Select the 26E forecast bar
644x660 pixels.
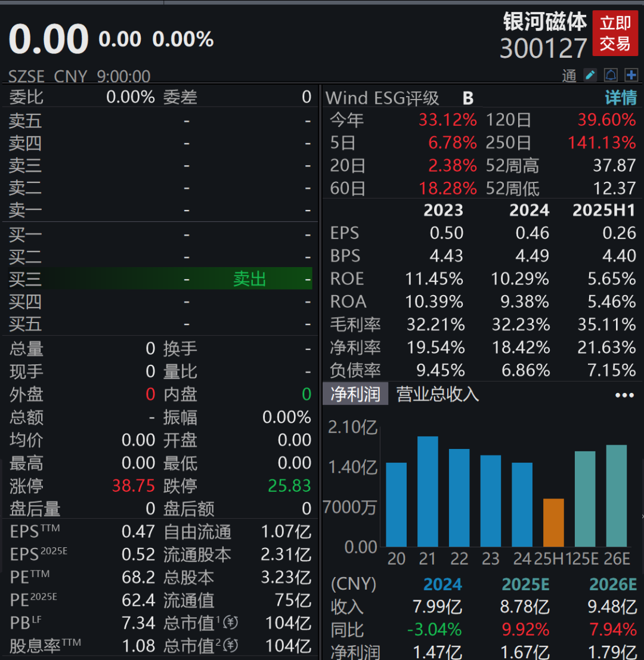pyautogui.click(x=616, y=496)
